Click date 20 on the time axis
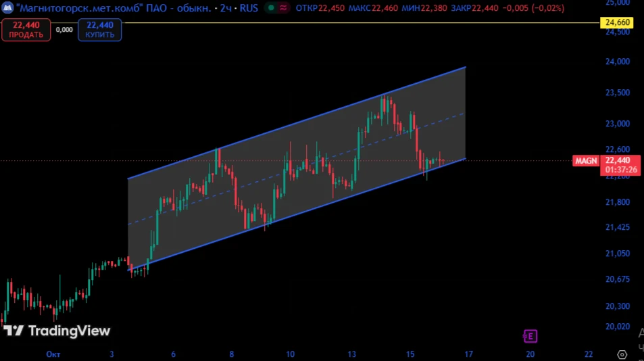The width and height of the screenshot is (644, 361). click(x=530, y=354)
